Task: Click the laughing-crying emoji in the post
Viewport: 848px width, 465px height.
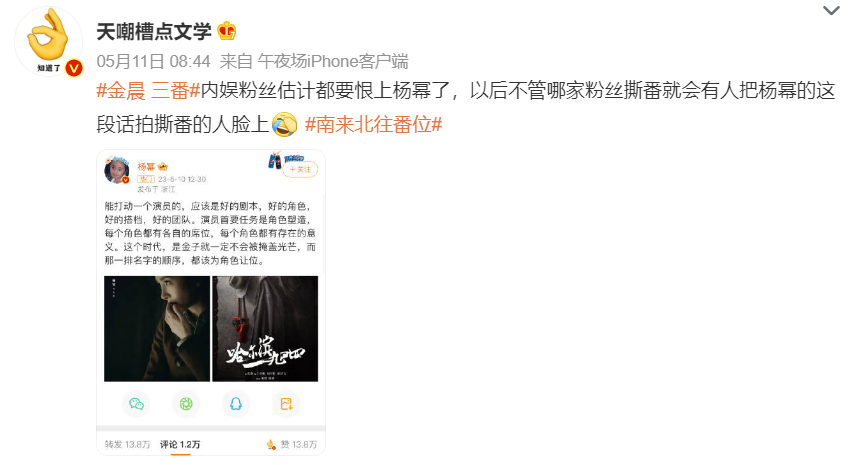Action: tap(284, 124)
